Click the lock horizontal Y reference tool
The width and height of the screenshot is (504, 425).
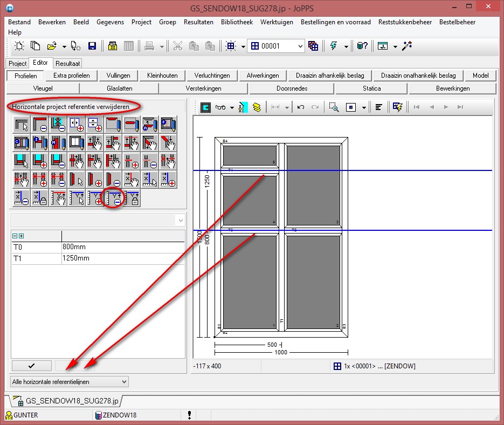pyautogui.click(x=132, y=197)
